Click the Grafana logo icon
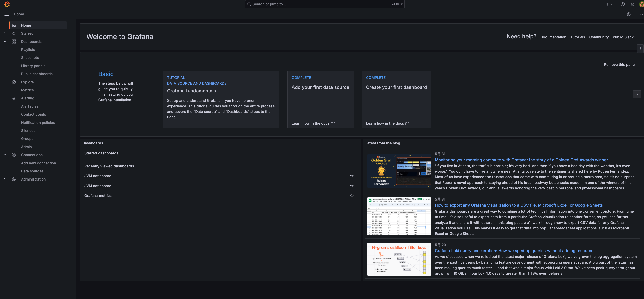Screen dimensions: 644x299 click(7, 4)
